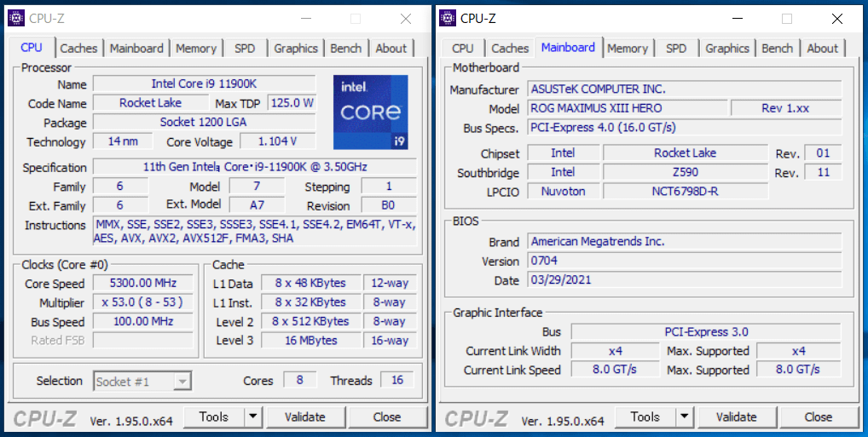Open SPD tab in left CPU-Z window
This screenshot has height=437, width=868.
[x=245, y=48]
